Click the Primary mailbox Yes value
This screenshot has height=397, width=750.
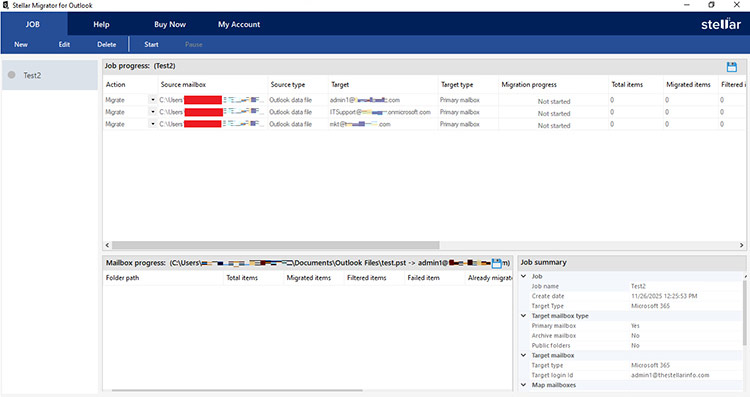click(x=635, y=326)
